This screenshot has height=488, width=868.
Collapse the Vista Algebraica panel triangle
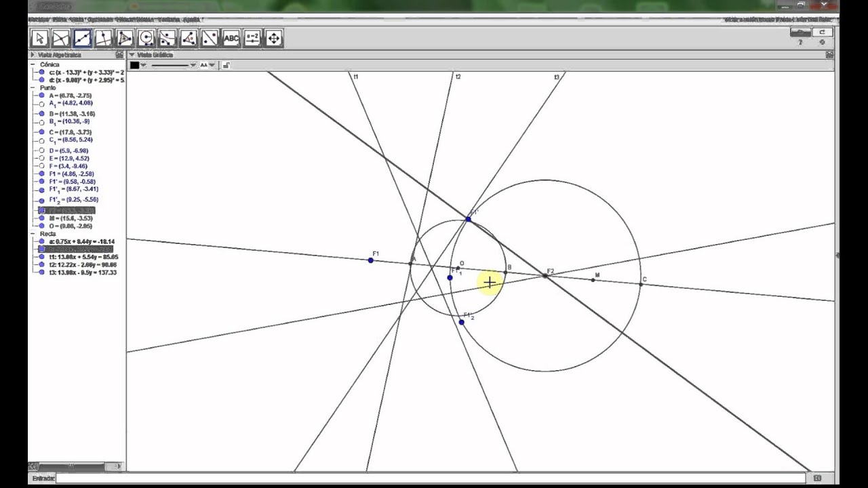pyautogui.click(x=33, y=55)
